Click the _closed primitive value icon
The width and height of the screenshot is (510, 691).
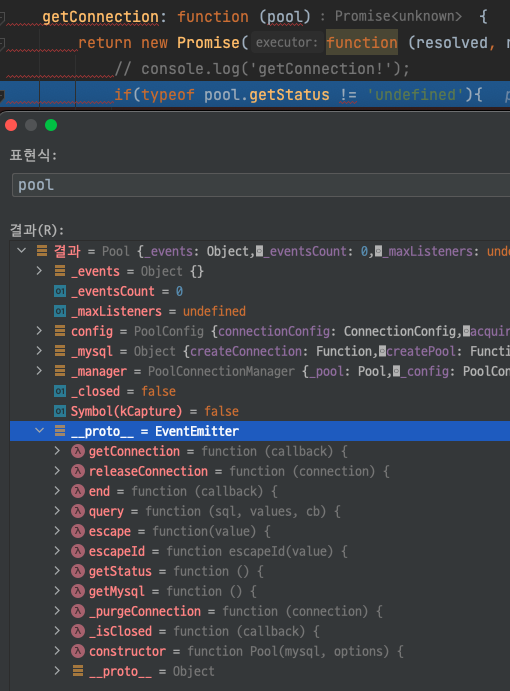click(60, 391)
